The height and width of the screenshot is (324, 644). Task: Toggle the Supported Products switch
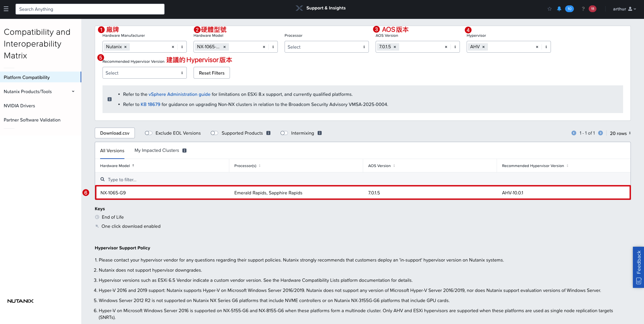click(214, 133)
